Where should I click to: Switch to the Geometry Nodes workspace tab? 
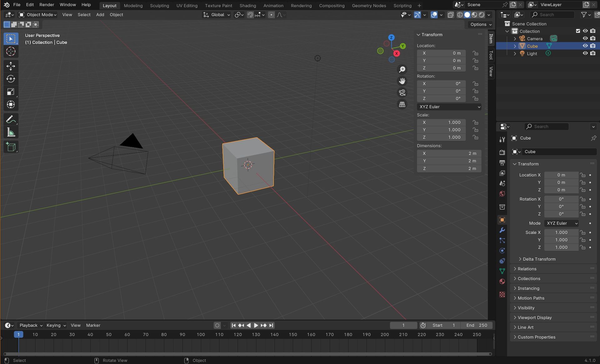tap(369, 6)
